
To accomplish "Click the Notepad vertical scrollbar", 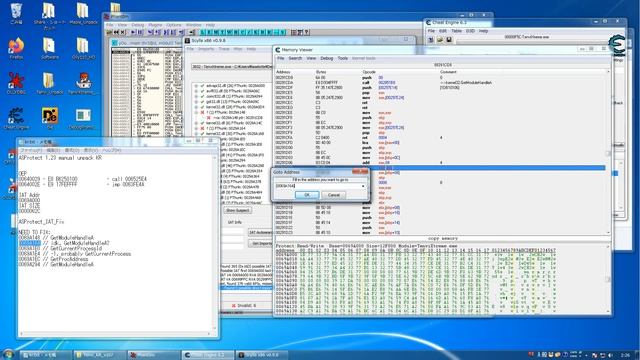I will point(215,242).
